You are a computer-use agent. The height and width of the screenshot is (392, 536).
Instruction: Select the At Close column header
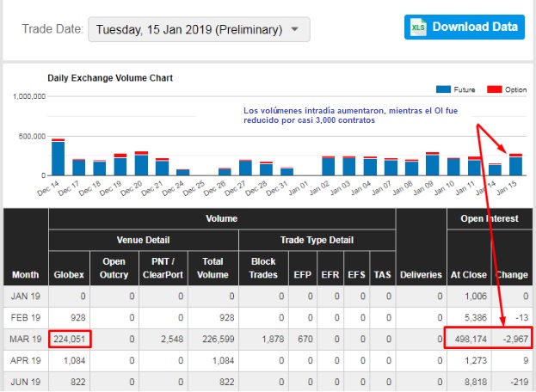pyautogui.click(x=469, y=258)
